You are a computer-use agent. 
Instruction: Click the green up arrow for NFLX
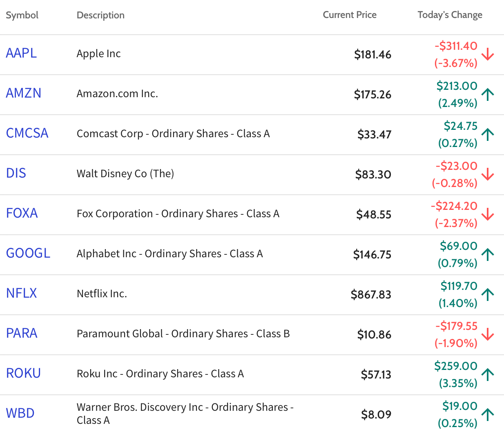(x=488, y=294)
